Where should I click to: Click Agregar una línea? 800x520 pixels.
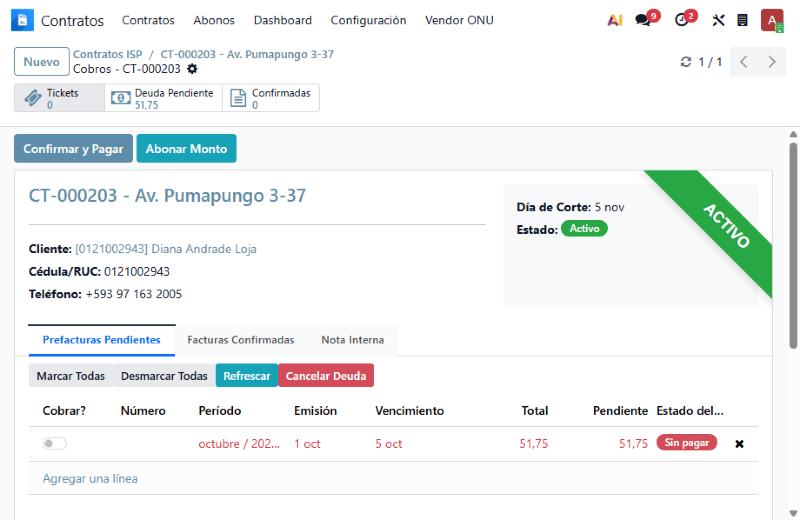[90, 479]
